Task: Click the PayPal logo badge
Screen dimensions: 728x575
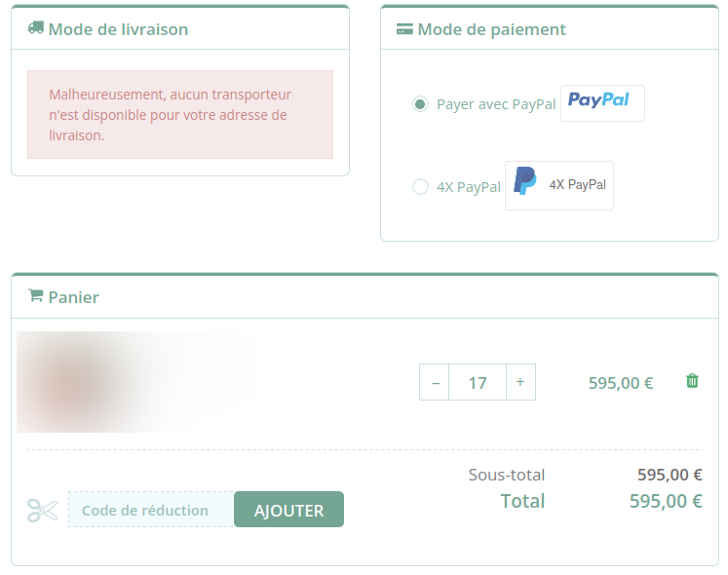Action: pos(602,103)
